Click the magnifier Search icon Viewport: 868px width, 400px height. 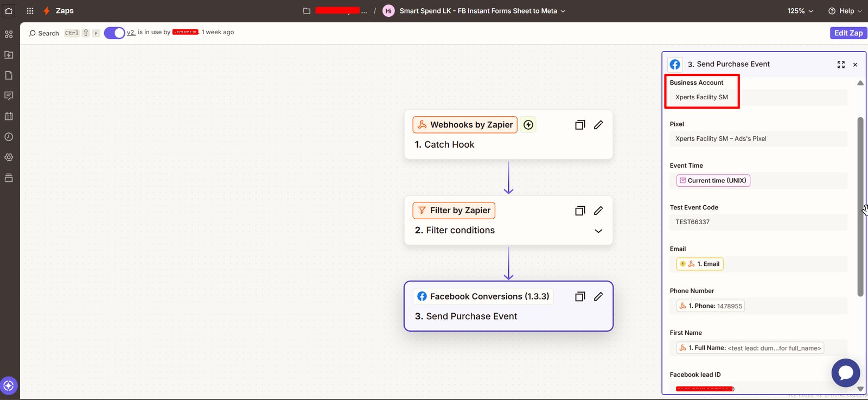(32, 33)
